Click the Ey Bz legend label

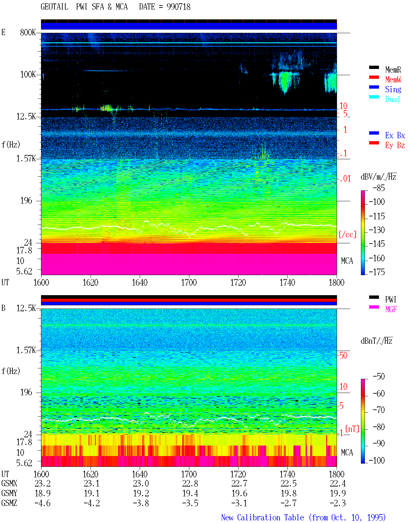(395, 145)
